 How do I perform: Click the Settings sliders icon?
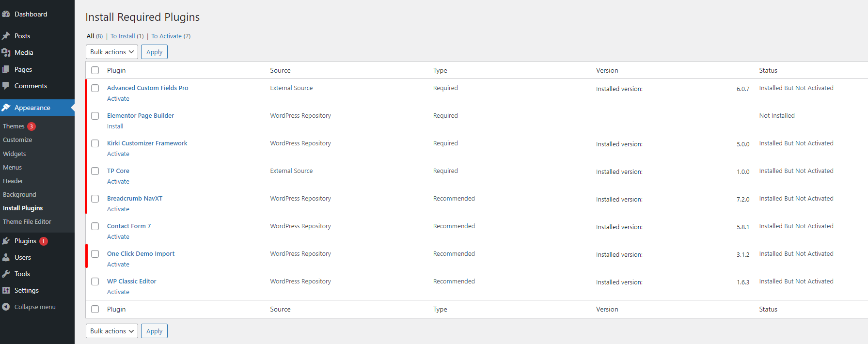coord(6,290)
